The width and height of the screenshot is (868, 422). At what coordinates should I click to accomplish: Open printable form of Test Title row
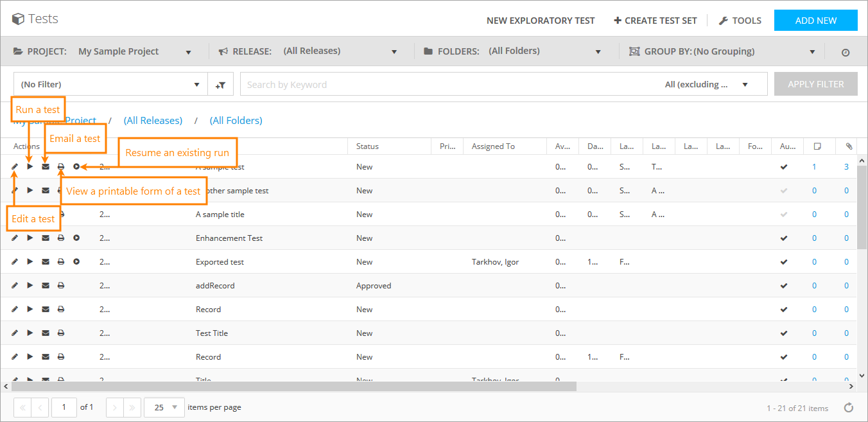point(61,333)
